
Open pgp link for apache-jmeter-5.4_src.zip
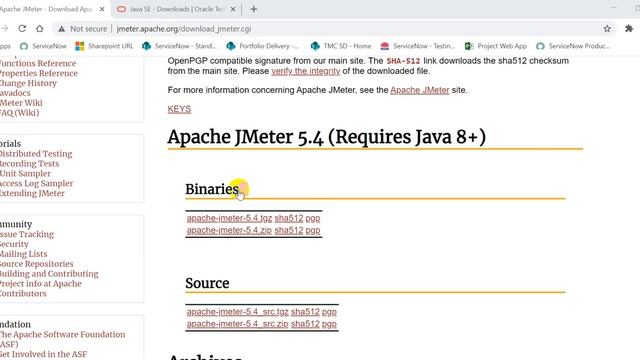click(x=329, y=324)
